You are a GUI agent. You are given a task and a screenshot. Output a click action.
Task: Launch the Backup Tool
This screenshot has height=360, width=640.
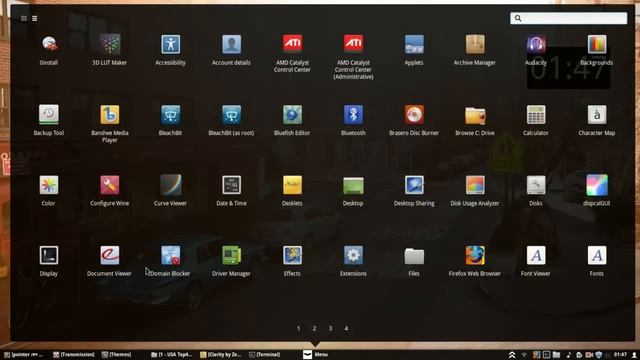click(49, 120)
